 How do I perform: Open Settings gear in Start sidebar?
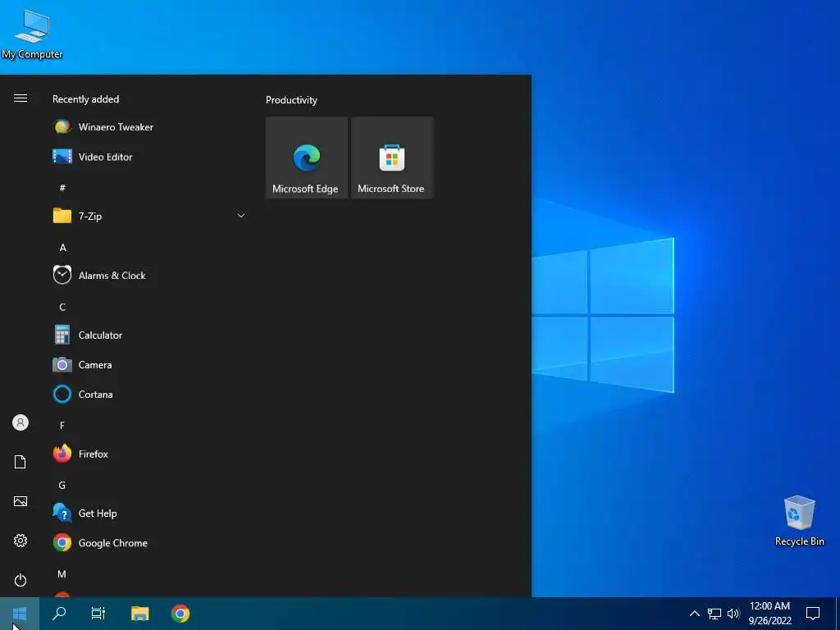click(x=21, y=541)
